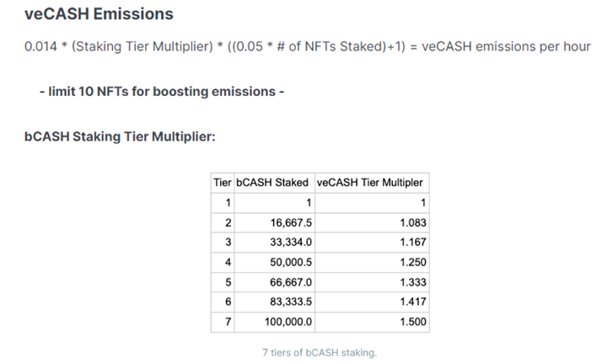The height and width of the screenshot is (364, 607).
Task: Select the bCASH Staked column header
Action: (272, 183)
